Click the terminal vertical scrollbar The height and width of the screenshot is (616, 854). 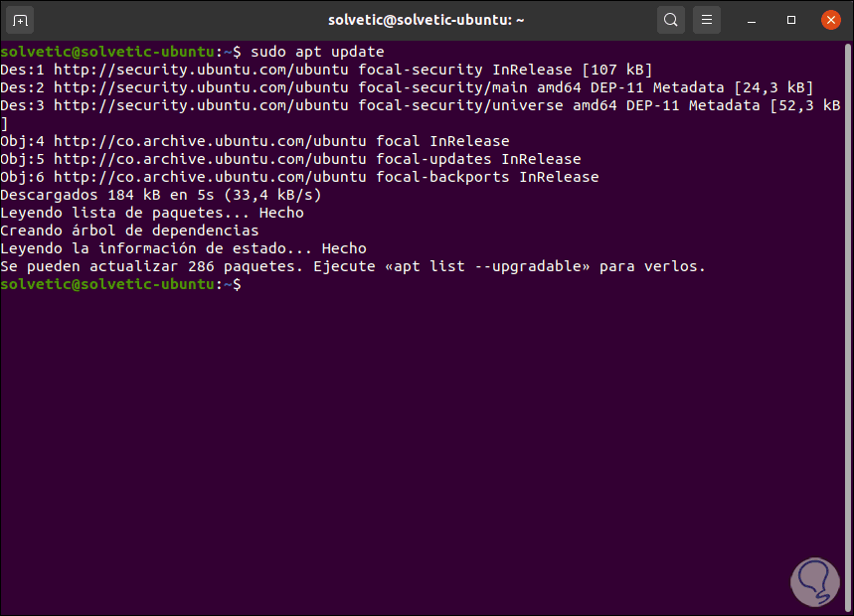(847, 327)
